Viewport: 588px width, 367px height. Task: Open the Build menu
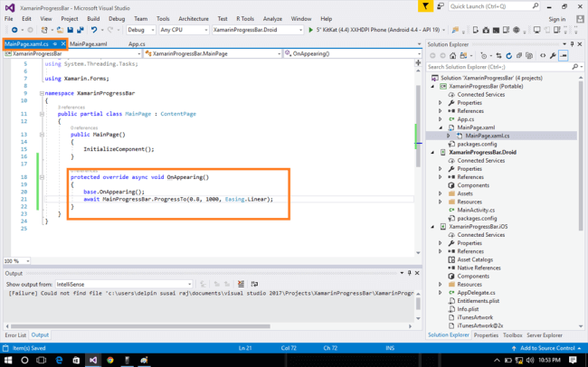tap(93, 17)
